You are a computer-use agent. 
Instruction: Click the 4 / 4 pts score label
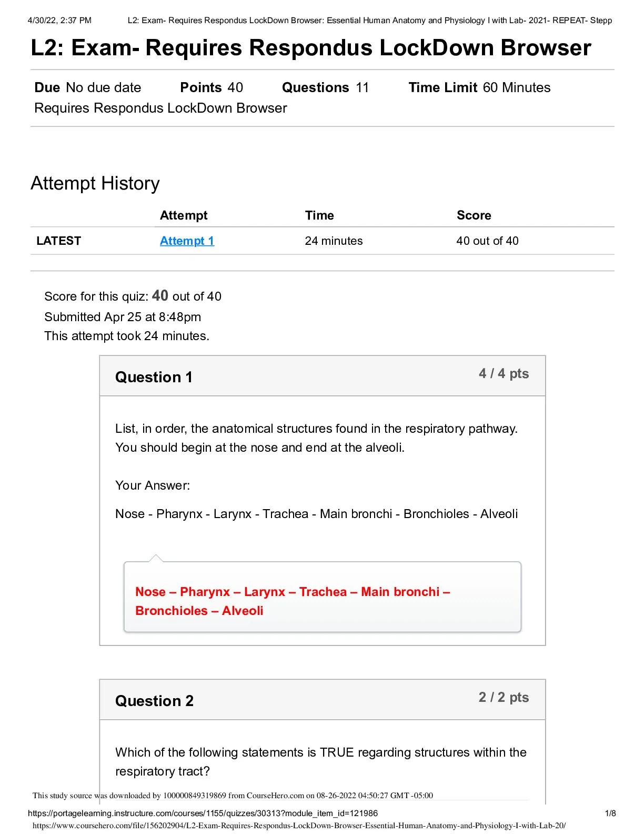504,373
